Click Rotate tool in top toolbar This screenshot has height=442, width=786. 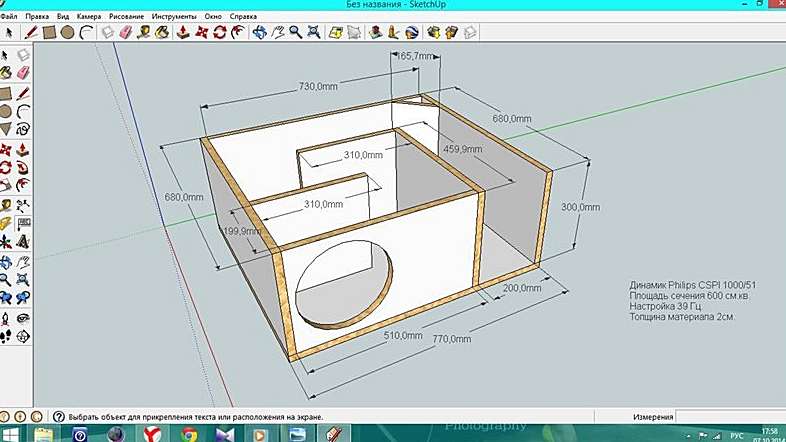coord(220,33)
